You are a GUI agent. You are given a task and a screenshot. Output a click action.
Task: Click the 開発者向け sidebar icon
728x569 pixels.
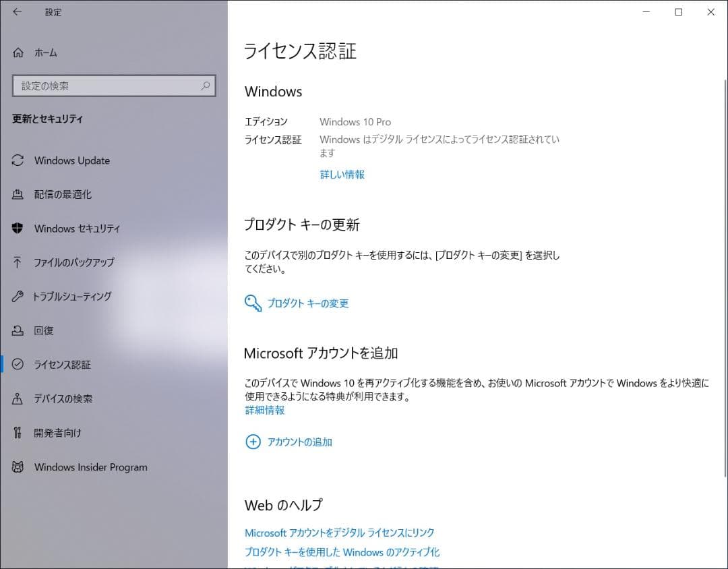18,433
